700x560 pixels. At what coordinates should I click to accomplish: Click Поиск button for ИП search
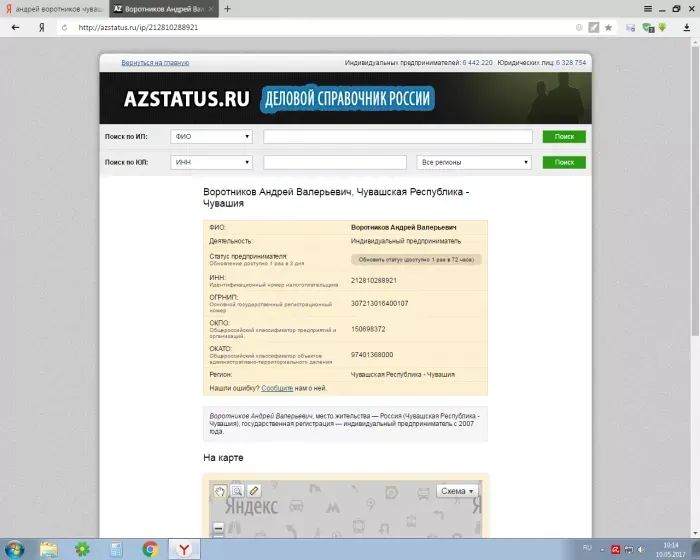[564, 137]
